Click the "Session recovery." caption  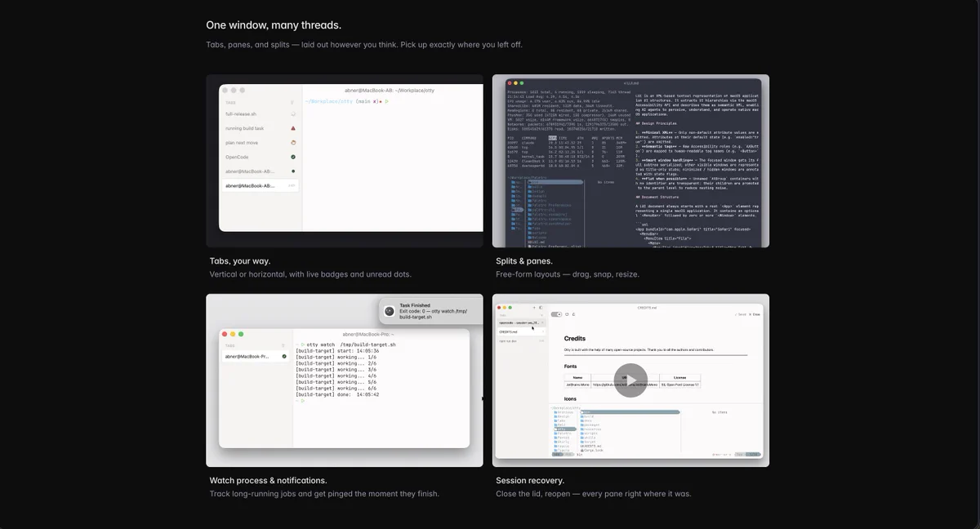[x=530, y=481]
